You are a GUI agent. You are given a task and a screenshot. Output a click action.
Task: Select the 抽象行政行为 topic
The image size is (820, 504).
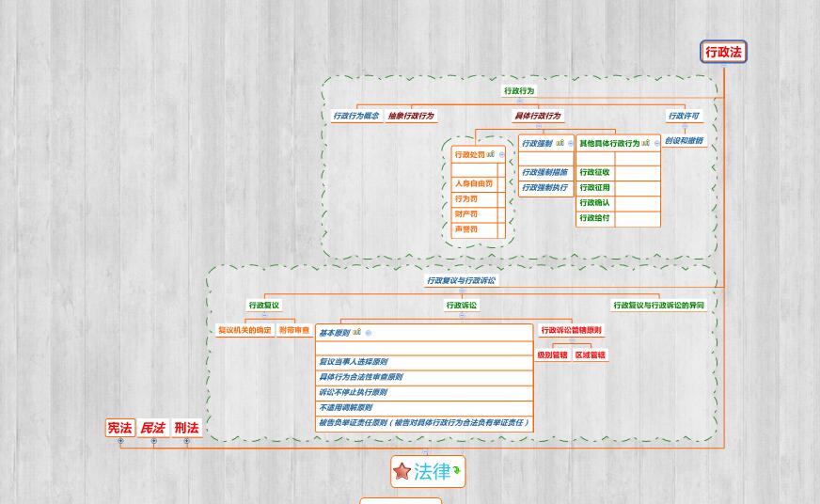411,117
